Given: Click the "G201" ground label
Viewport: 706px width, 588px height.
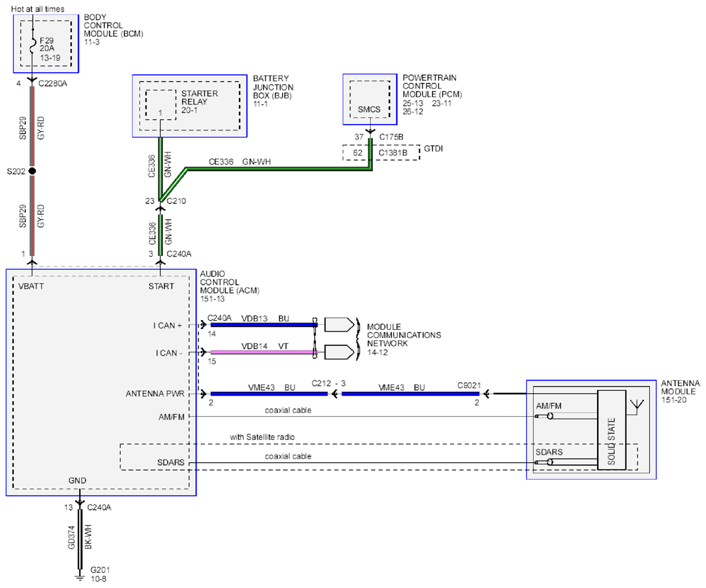Looking at the screenshot, I should point(100,570).
